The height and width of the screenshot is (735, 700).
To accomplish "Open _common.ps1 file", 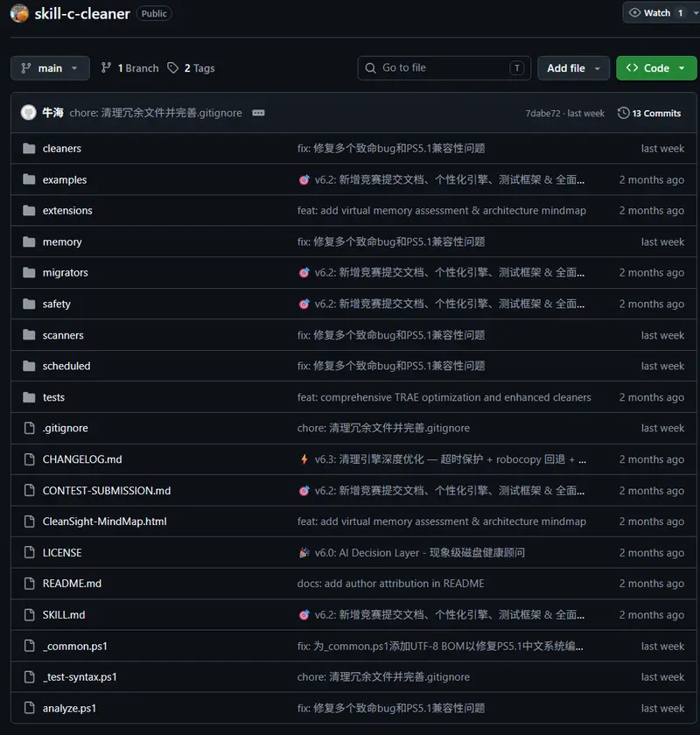I will (75, 646).
